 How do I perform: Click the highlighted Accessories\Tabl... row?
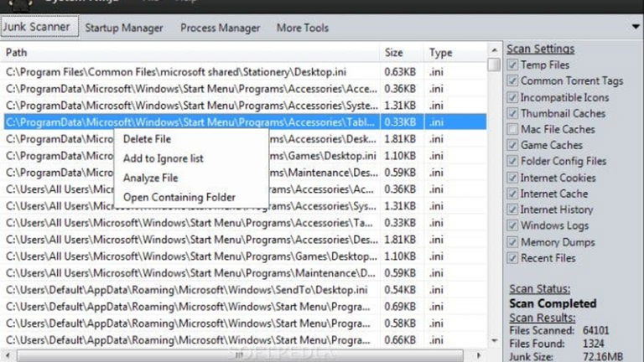click(245, 122)
